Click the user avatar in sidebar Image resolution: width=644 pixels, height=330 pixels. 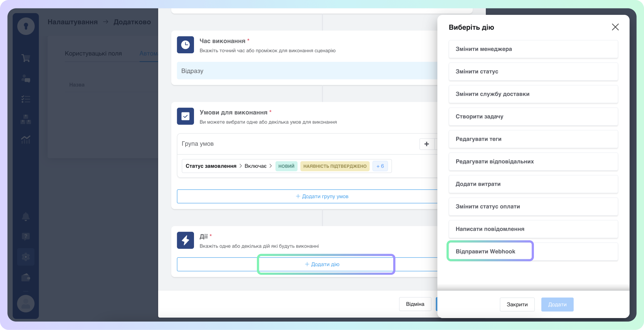click(26, 303)
